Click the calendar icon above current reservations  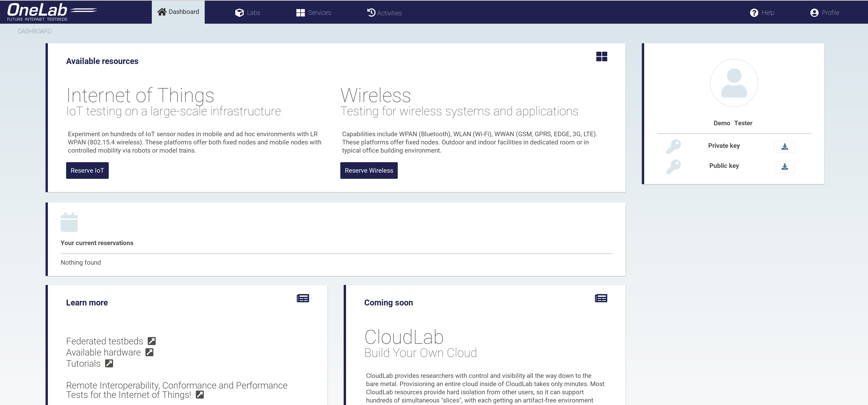tap(69, 222)
